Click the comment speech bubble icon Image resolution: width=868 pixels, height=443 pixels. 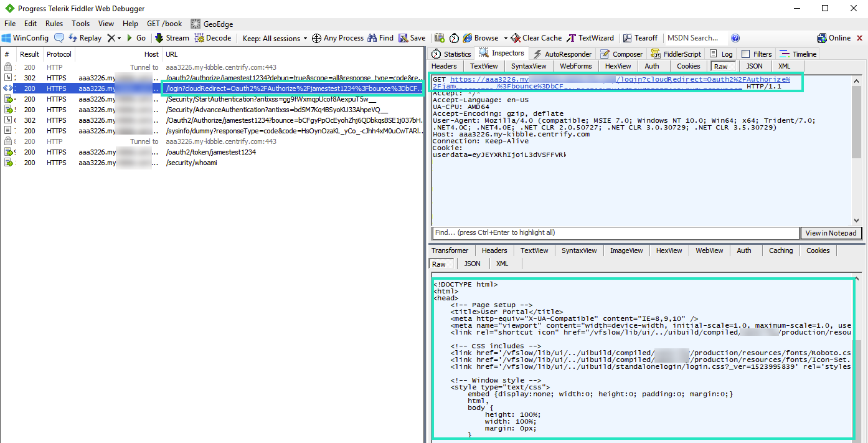point(59,38)
